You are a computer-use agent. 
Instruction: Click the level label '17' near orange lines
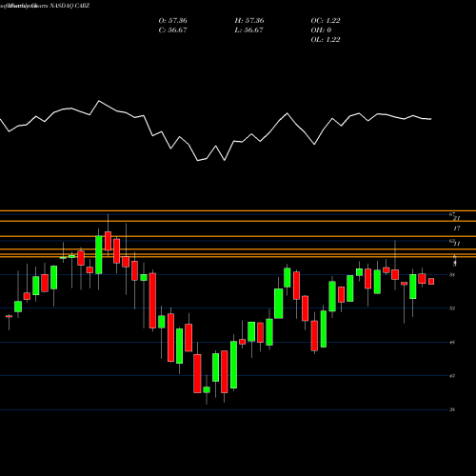457,228
